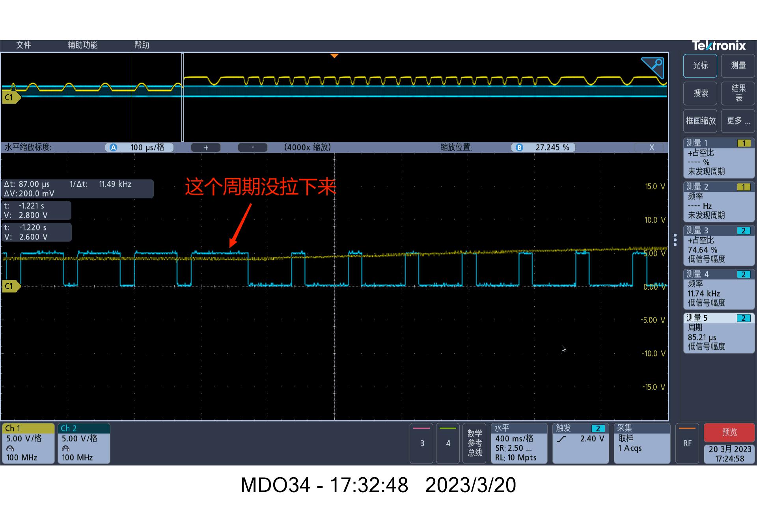The height and width of the screenshot is (532, 757).
Task: Select the 测量 1 +占空比 badge
Action: coord(719,158)
